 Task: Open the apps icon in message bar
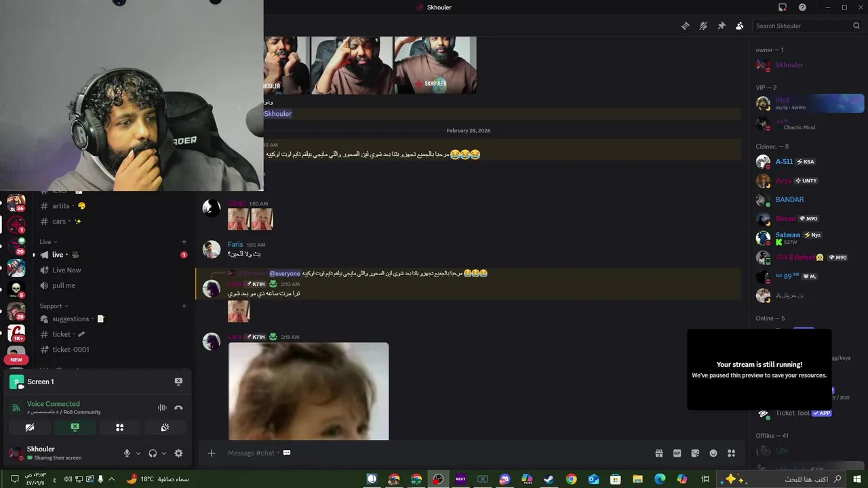point(731,453)
